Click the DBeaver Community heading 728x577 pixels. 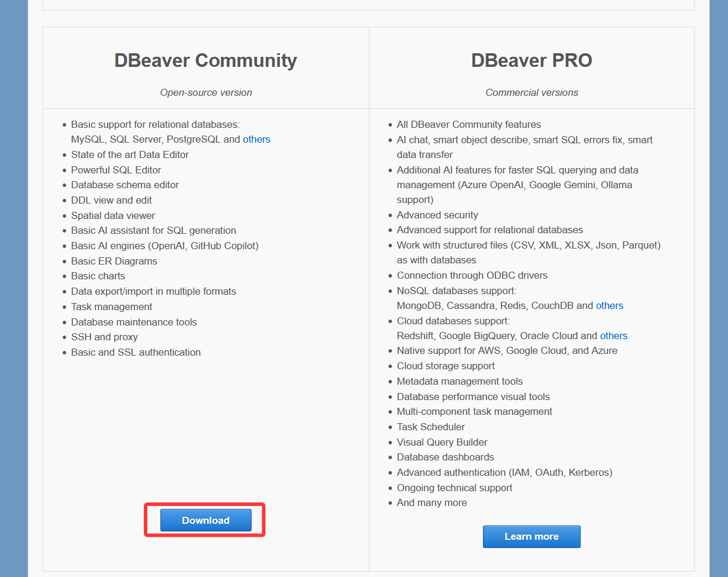tap(205, 60)
